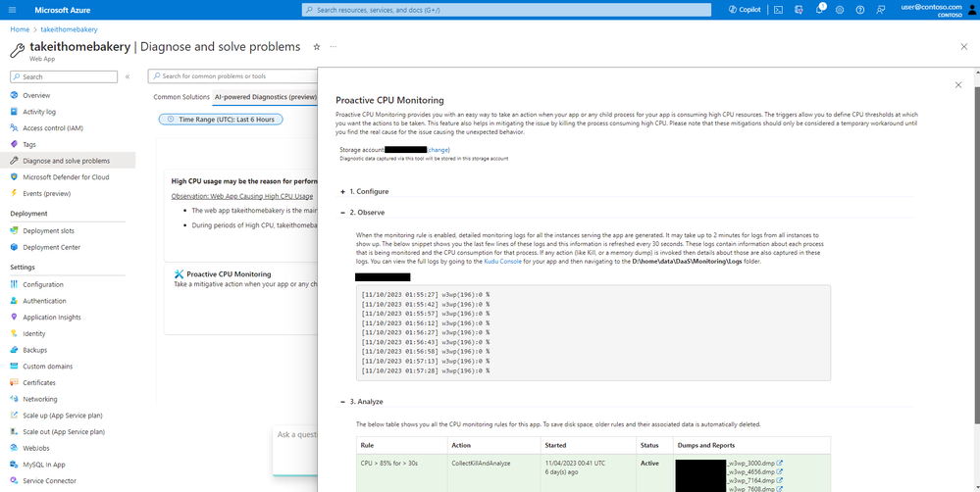Open Microsoft Defender for Cloud

[68, 177]
